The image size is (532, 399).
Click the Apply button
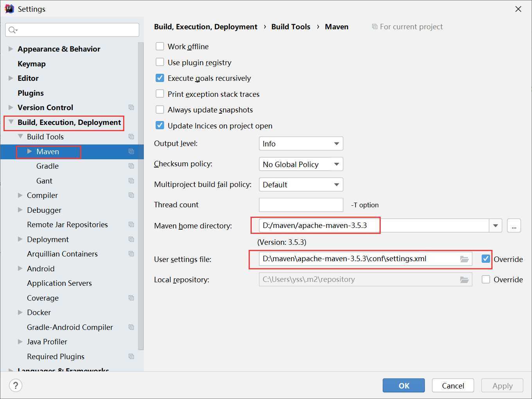(x=502, y=385)
